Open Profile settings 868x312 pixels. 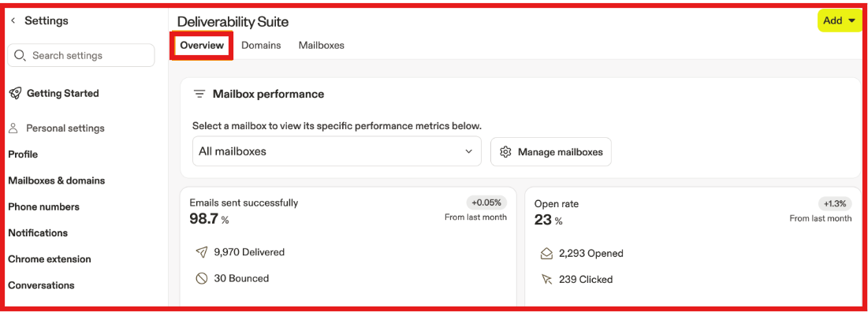[23, 154]
